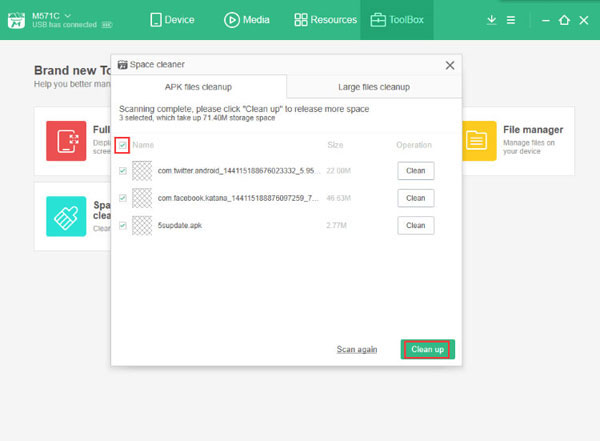
Task: Click Clean button for the Twitter APK
Action: click(x=415, y=171)
